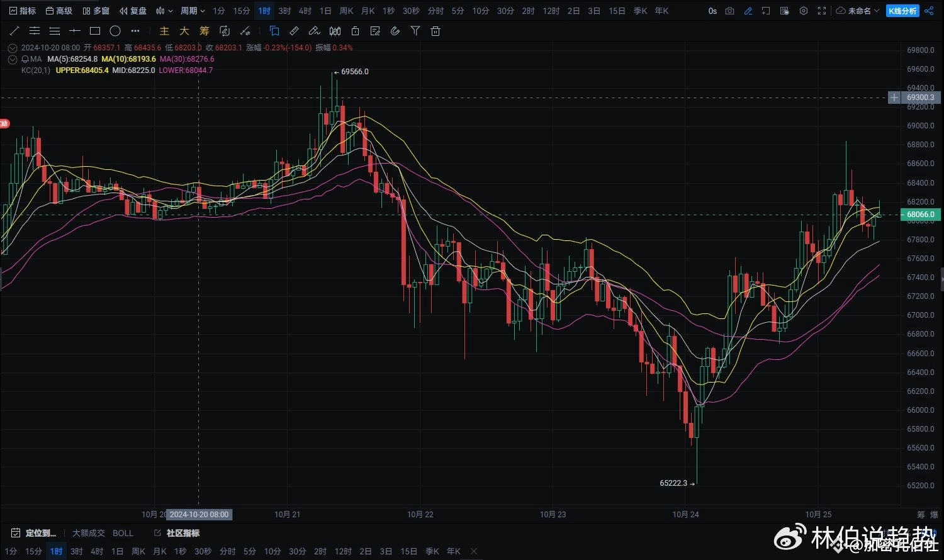Open chart settings hexagon icon
The height and width of the screenshot is (560, 944).
[x=804, y=11]
